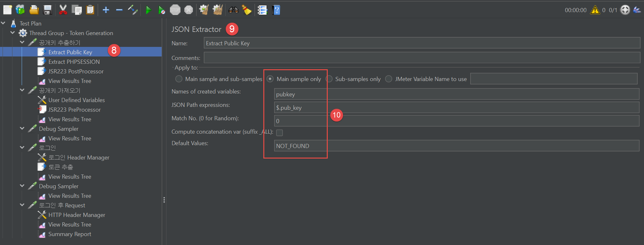This screenshot has height=245, width=644.
Task: Edit the NOT_FOUND default values field
Action: 457,146
